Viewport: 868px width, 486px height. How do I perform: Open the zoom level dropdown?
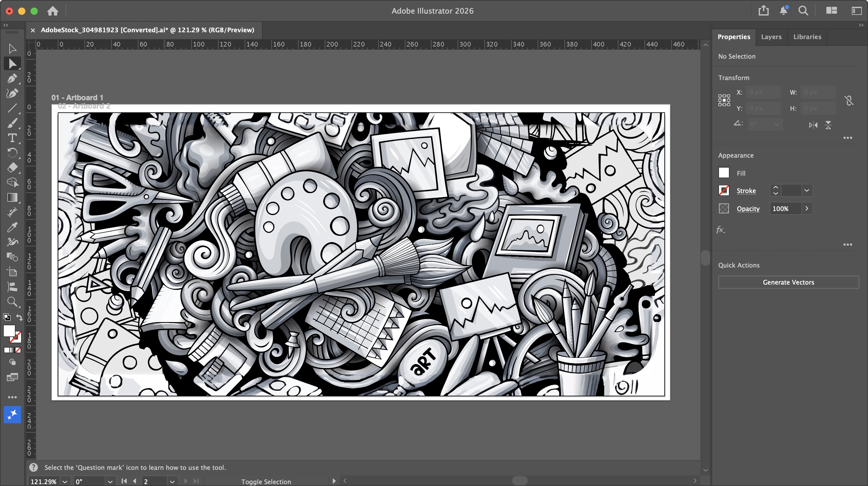[x=65, y=481]
